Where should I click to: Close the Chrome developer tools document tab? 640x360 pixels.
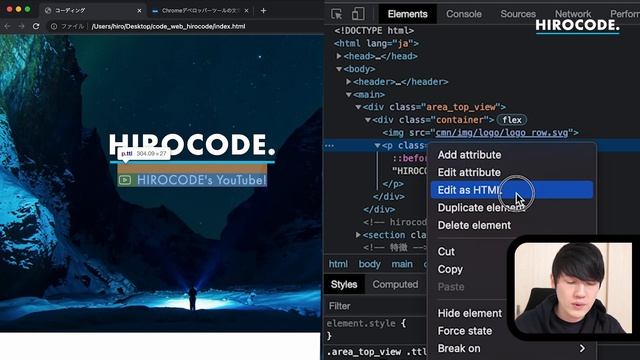click(x=246, y=11)
